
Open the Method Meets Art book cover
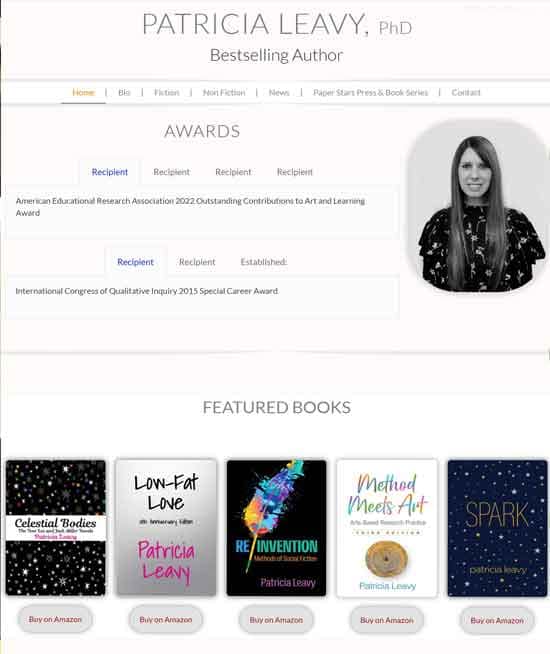tap(387, 528)
